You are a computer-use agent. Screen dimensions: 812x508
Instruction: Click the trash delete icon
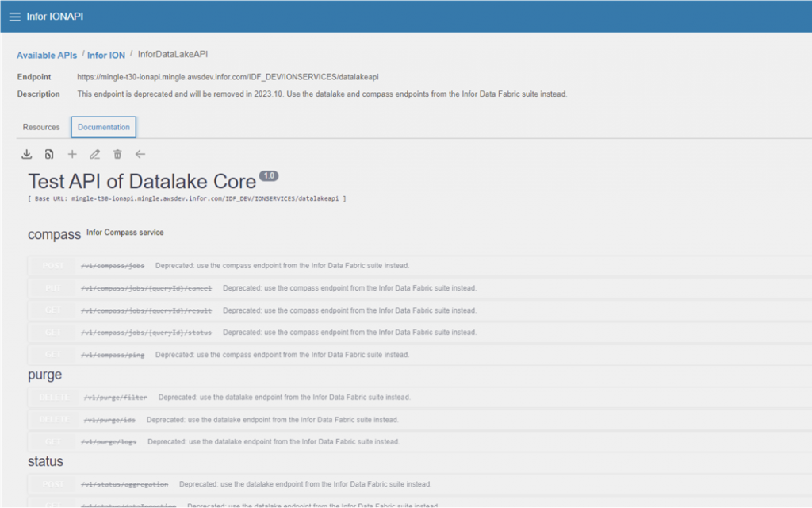pyautogui.click(x=117, y=155)
